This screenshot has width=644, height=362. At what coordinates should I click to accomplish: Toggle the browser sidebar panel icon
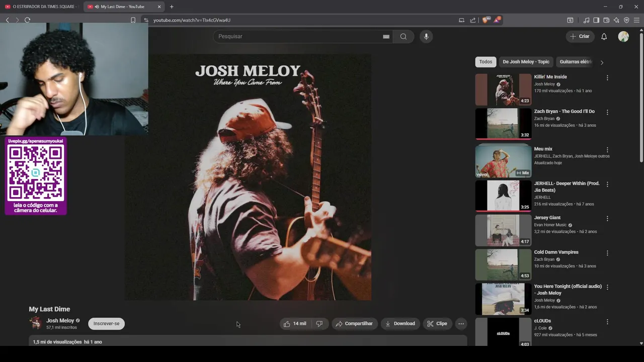[x=596, y=20]
